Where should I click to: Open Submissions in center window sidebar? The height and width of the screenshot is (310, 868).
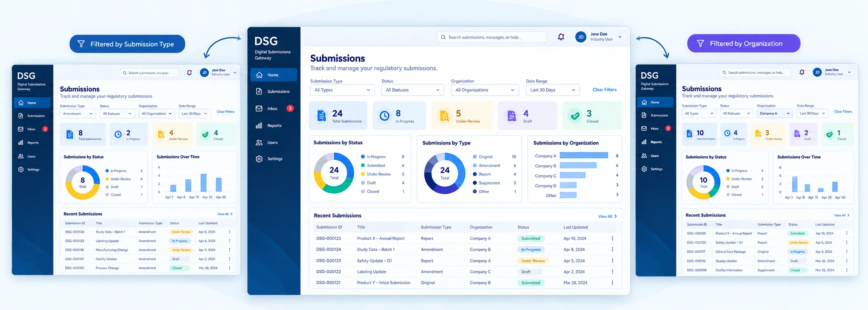(273, 91)
